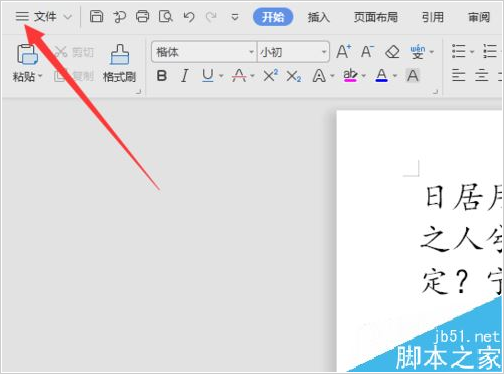This screenshot has height=374, width=504.
Task: Expand the 文件 dropdown chevron
Action: click(68, 17)
